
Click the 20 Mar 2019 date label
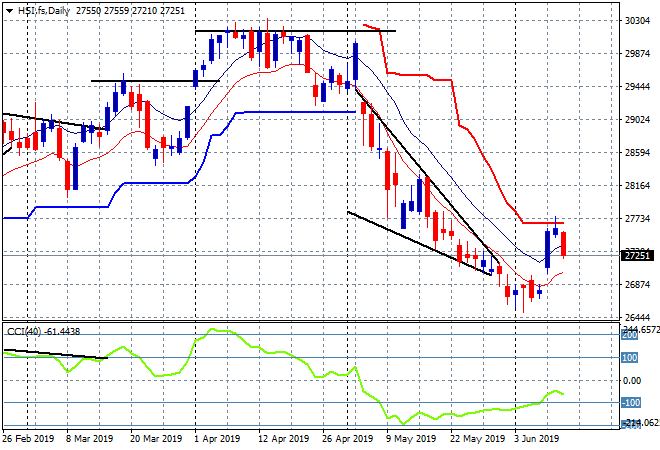pyautogui.click(x=156, y=439)
